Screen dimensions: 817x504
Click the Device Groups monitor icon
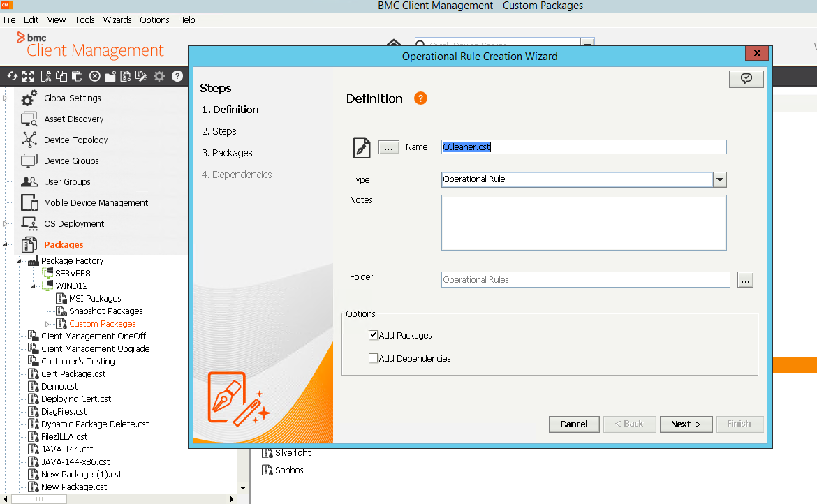click(x=29, y=161)
